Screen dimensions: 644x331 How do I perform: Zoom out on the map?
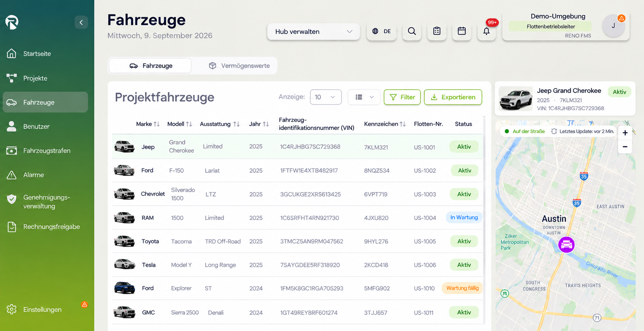click(625, 147)
